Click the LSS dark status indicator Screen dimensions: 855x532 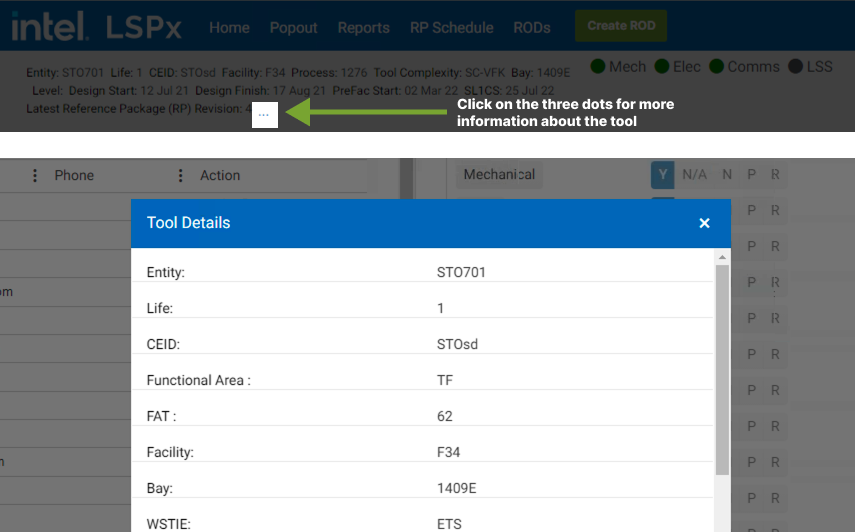[x=796, y=67]
